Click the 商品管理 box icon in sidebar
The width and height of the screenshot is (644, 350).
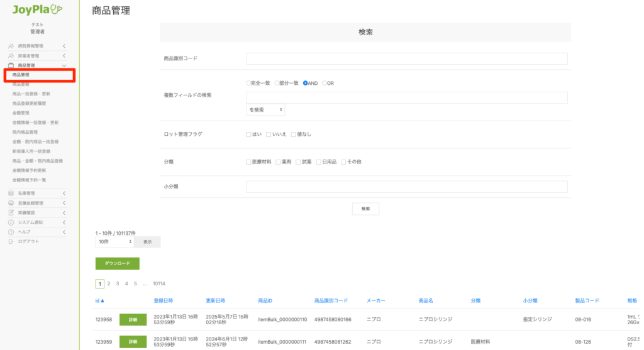[x=11, y=65]
